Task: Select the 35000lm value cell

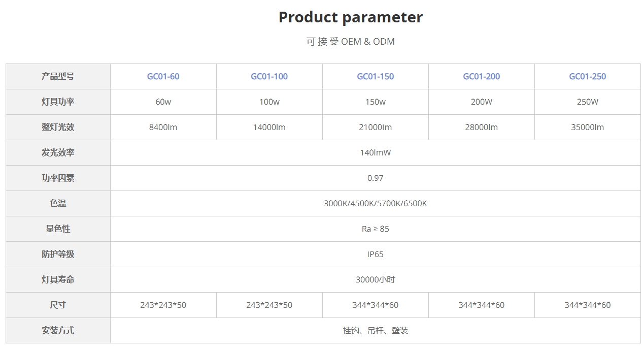Action: coord(587,127)
